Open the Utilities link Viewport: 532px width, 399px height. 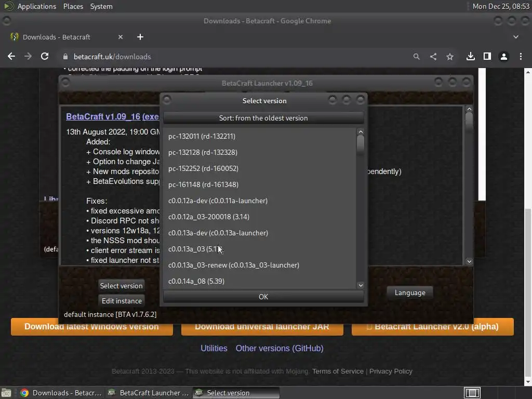[x=214, y=348]
